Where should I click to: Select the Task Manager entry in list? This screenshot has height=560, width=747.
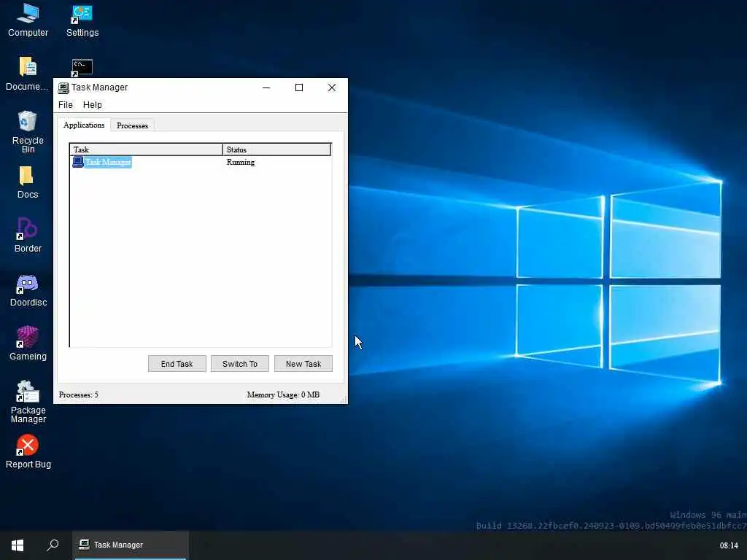[x=108, y=162]
